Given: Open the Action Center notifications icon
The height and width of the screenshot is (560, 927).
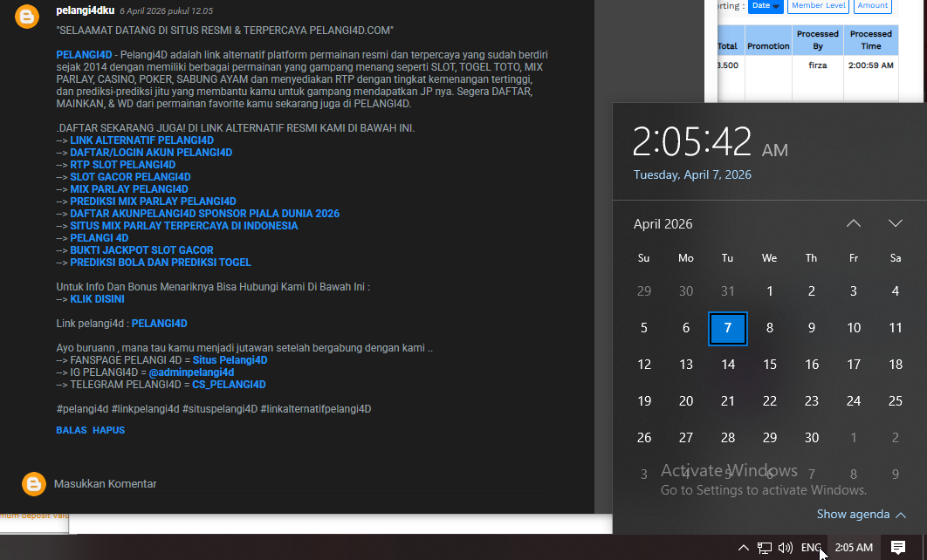Looking at the screenshot, I should click(898, 548).
